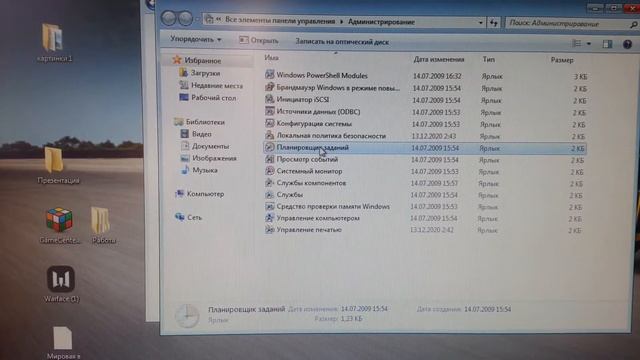Select the Windows Firewall (Брандмауэр) shortcut icon
The image size is (640, 360).
(269, 87)
